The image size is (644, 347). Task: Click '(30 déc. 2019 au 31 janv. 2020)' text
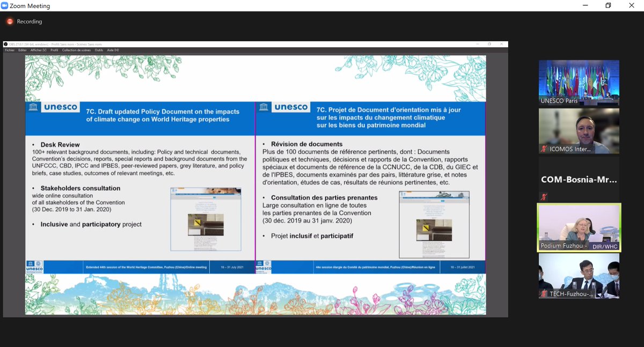307,220
